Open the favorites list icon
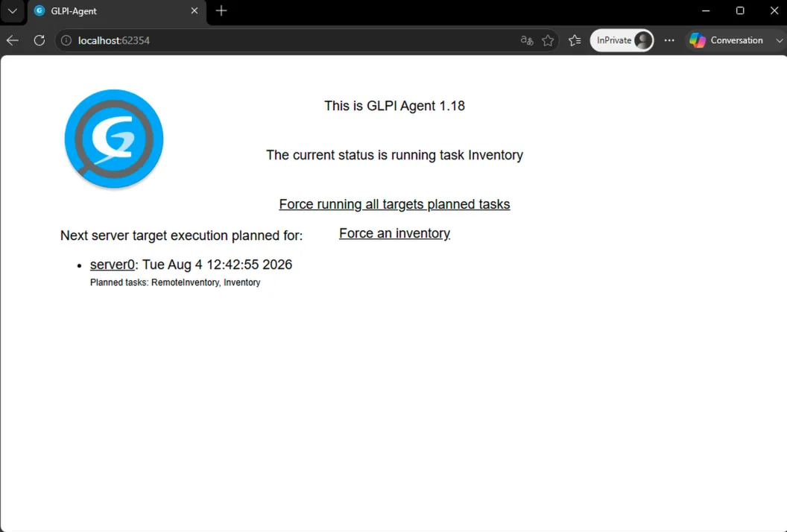Screen dimensions: 787x532 (x=575, y=41)
